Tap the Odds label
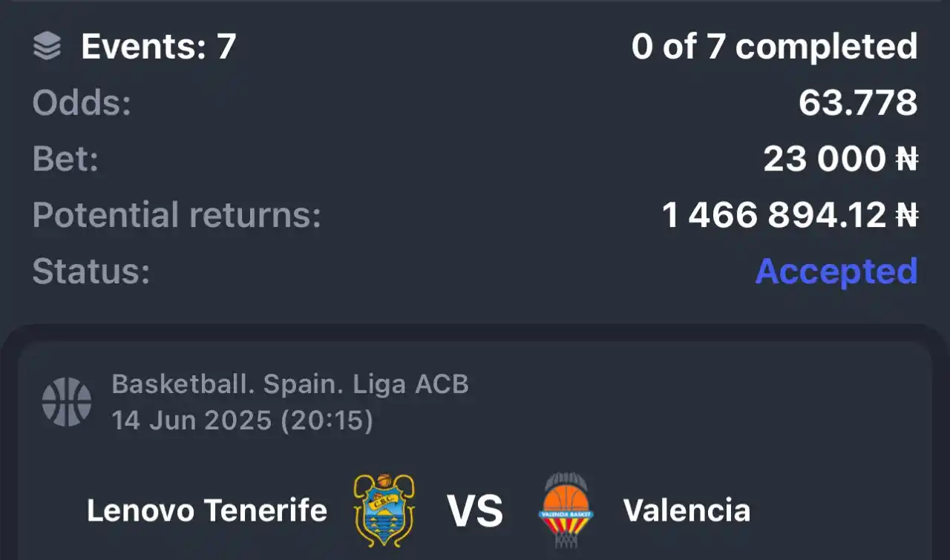 pos(82,102)
